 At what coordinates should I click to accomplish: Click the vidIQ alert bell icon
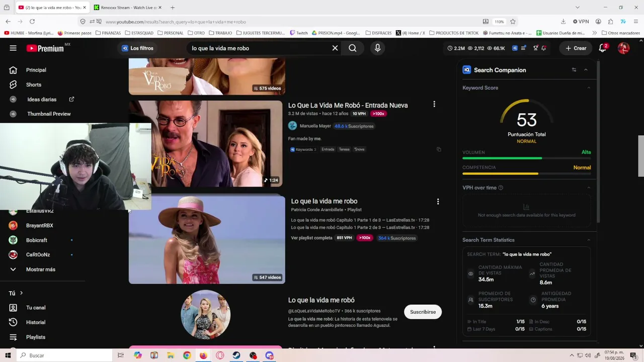pyautogui.click(x=543, y=48)
